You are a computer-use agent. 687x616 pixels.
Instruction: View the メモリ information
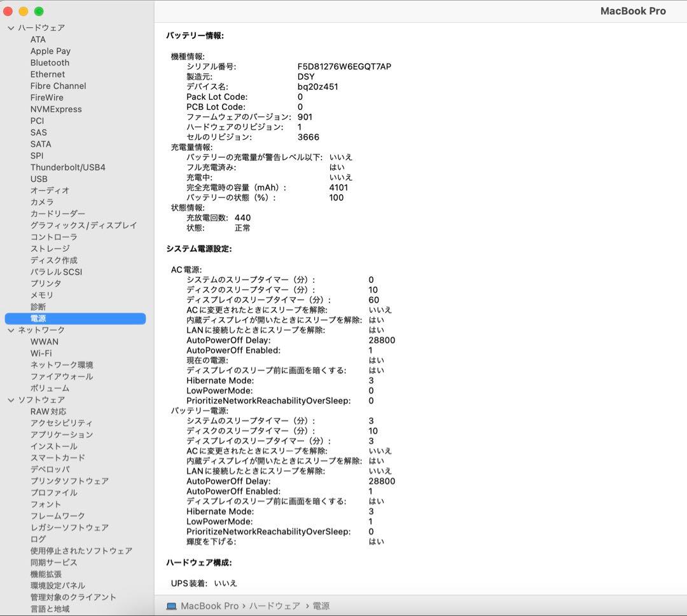click(x=41, y=294)
